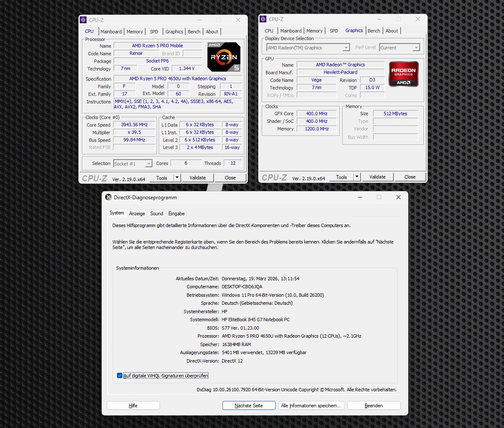Click the Core Speed value field
504x428 pixels.
134,125
